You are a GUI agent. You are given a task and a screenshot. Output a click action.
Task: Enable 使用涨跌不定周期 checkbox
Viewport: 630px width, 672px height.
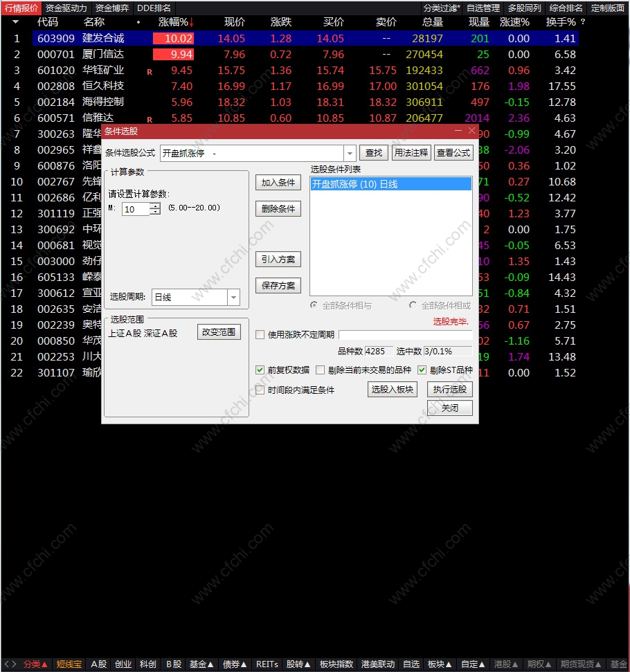260,335
